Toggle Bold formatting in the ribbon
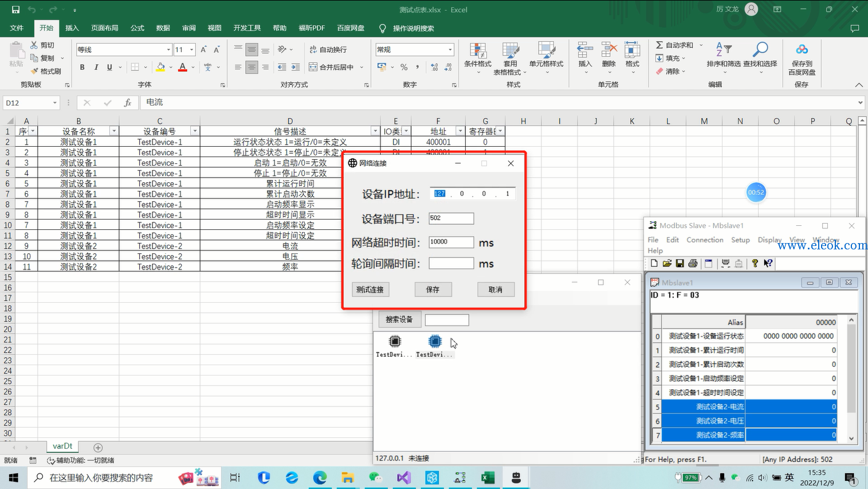This screenshot has width=868, height=489. 82,67
